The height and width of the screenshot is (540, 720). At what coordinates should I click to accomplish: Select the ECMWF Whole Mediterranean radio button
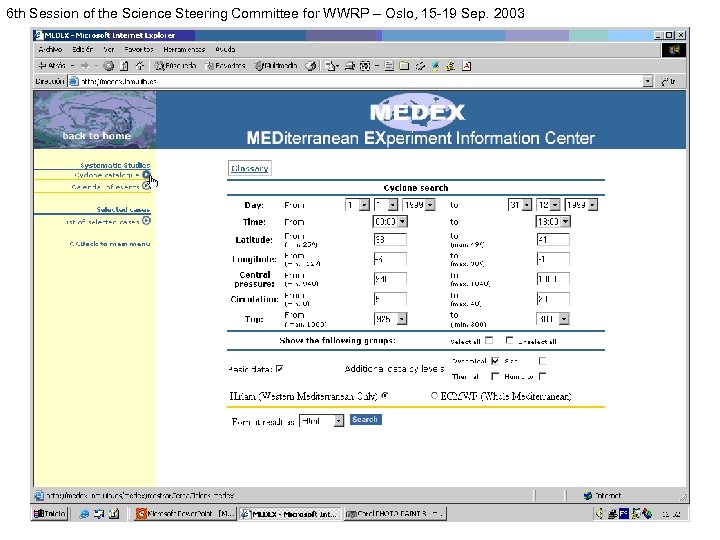tap(434, 395)
